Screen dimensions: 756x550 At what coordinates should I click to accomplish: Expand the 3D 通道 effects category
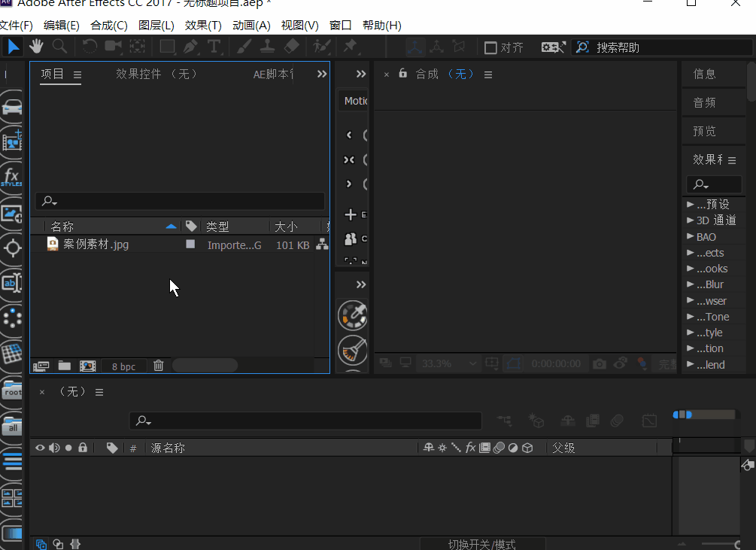[691, 220]
